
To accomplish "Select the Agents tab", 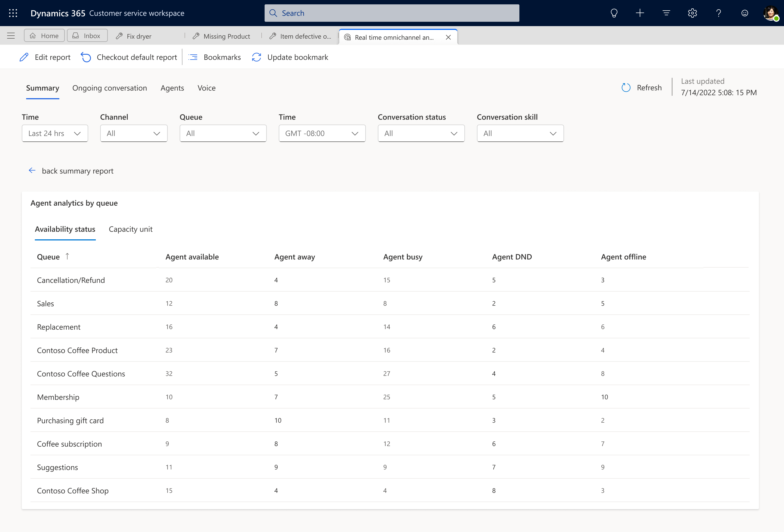I will click(172, 87).
